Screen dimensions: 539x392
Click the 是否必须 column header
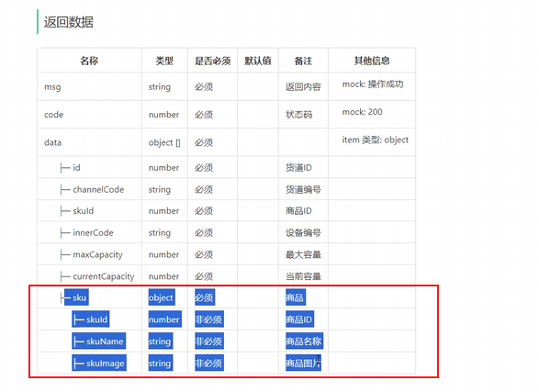point(212,61)
